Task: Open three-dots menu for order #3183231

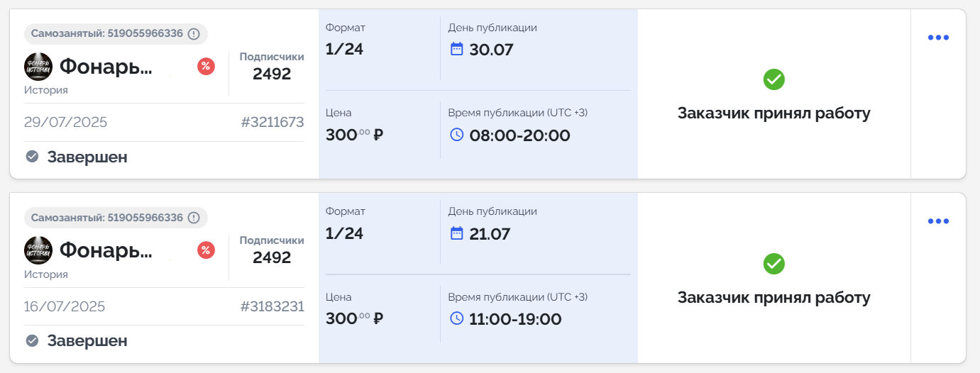Action: pyautogui.click(x=938, y=221)
